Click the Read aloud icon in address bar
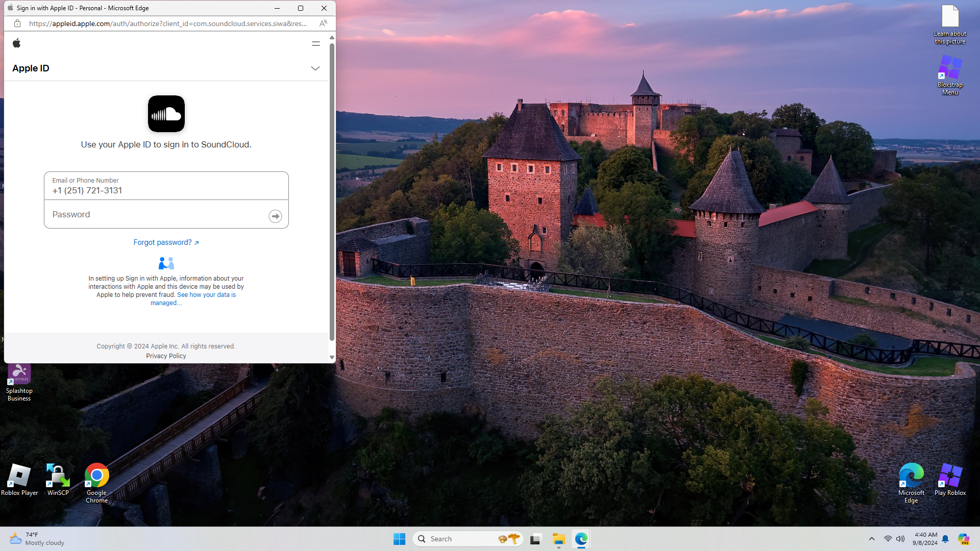Screen dimensions: 980x551 (323, 23)
